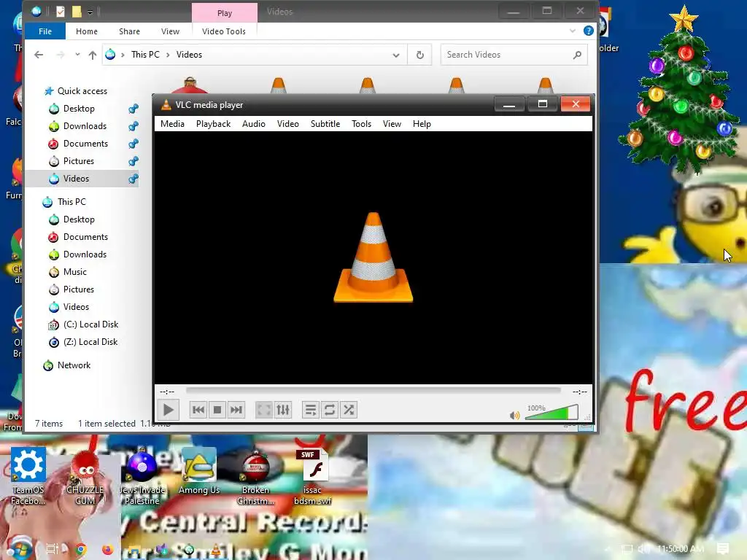Open Pictures under Quick access
The image size is (747, 560).
click(x=79, y=161)
